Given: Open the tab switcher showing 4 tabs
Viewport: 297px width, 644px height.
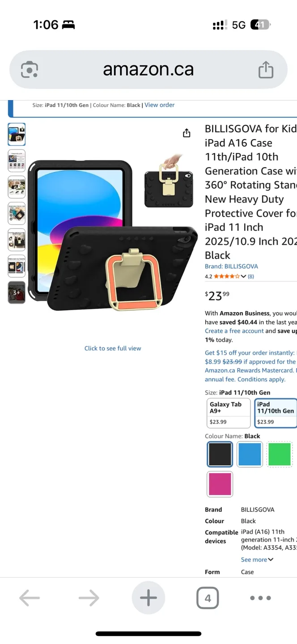Looking at the screenshot, I should pyautogui.click(x=208, y=597).
